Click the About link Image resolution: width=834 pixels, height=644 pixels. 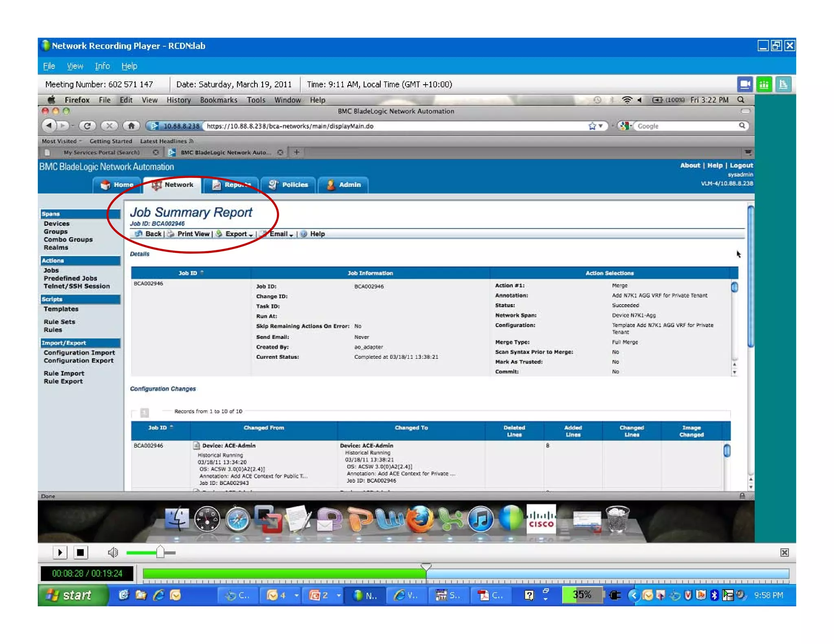point(690,165)
